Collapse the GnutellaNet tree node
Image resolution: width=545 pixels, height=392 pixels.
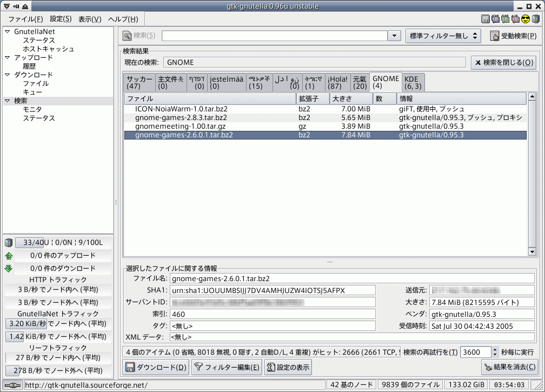pos(8,32)
